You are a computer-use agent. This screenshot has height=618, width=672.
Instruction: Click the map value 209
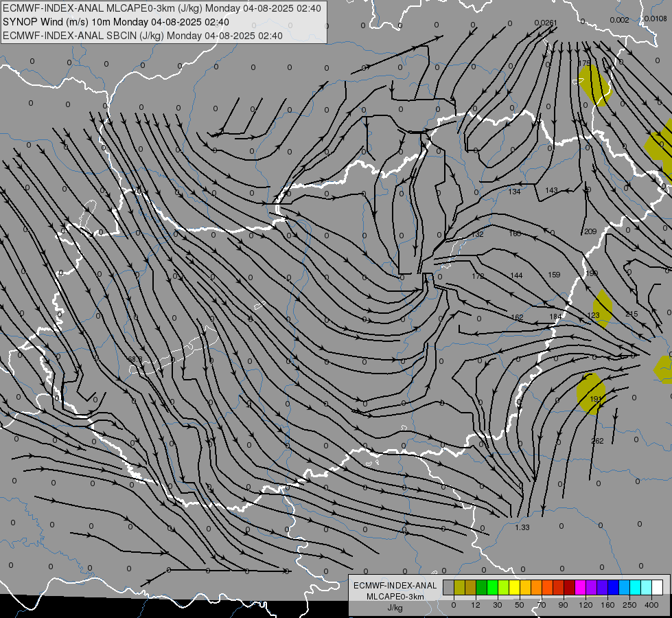pyautogui.click(x=590, y=231)
